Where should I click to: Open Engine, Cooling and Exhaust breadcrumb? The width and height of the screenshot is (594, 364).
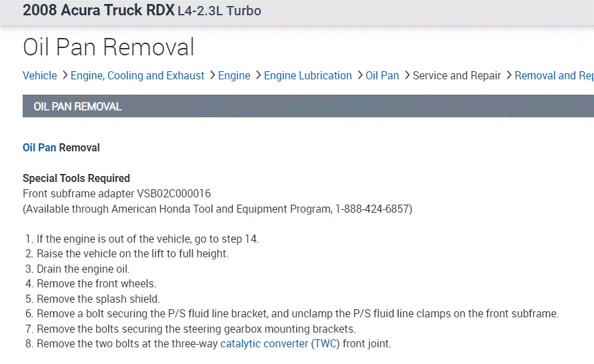137,76
